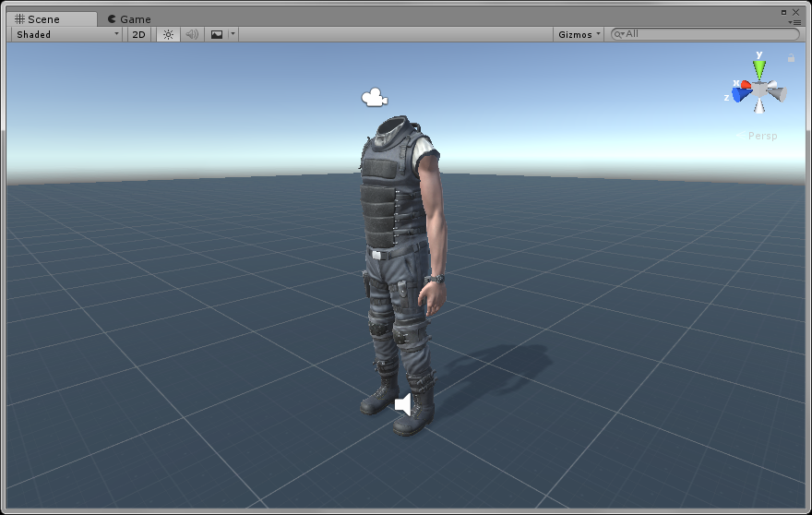Switch to the Scene tab
Screen dimensions: 812x515
pyautogui.click(x=52, y=19)
